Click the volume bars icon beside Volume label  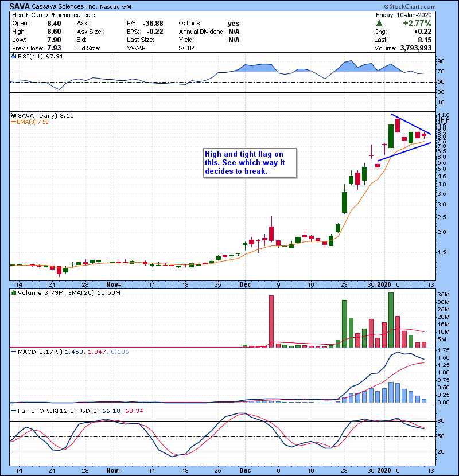click(13, 292)
